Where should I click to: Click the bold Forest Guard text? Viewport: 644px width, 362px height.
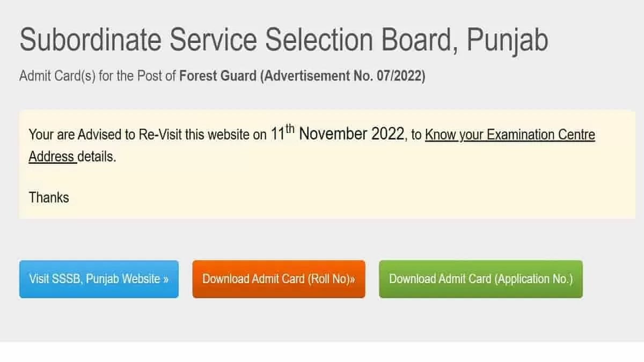[x=218, y=76]
